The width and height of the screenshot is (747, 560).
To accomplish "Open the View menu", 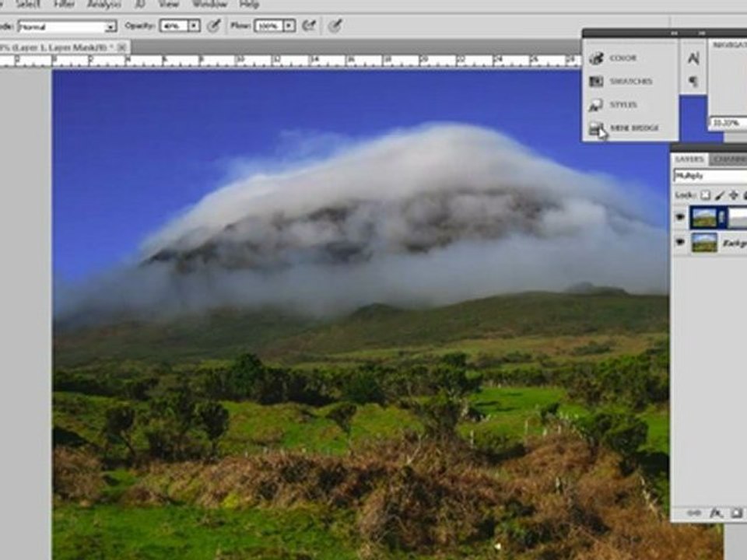I will pos(168,5).
